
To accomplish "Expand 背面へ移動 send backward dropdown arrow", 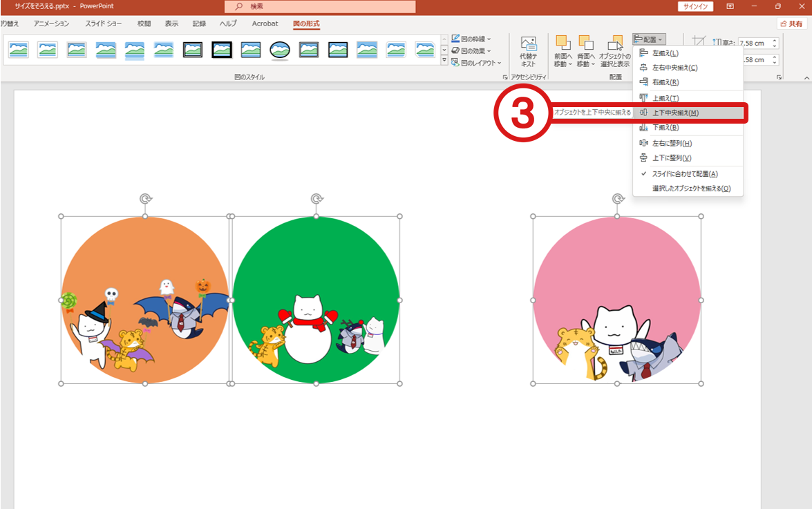I will [x=593, y=64].
